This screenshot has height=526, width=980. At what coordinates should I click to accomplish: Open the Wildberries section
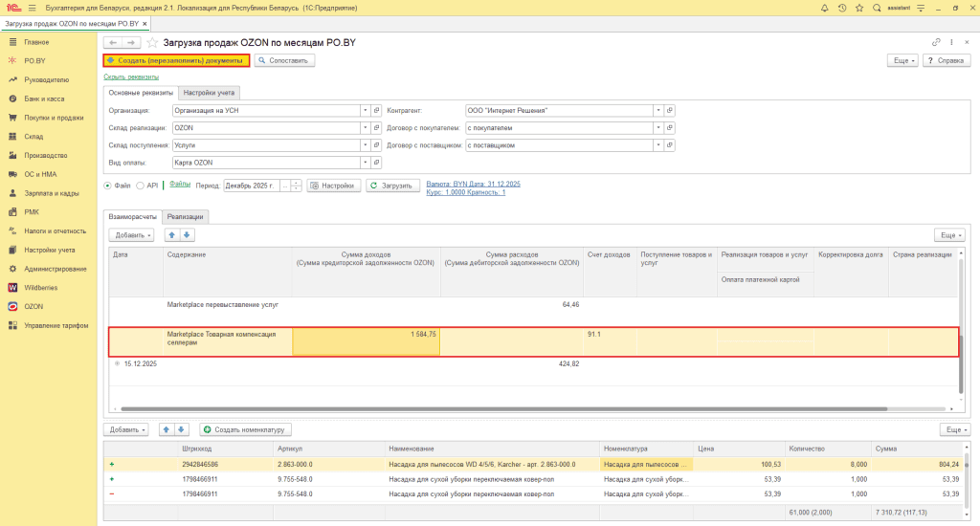[x=40, y=287]
